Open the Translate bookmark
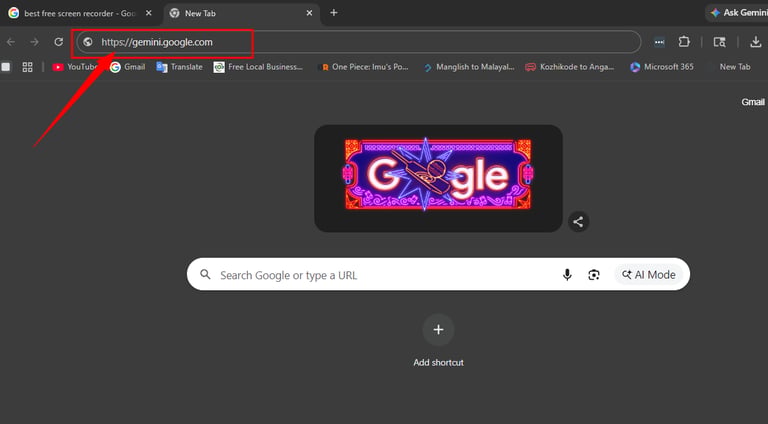 [179, 67]
